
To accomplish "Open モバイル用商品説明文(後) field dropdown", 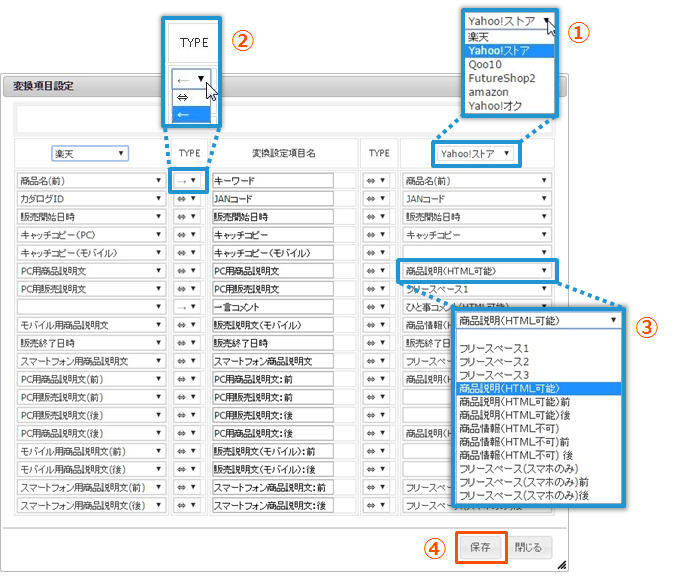I will click(x=91, y=470).
